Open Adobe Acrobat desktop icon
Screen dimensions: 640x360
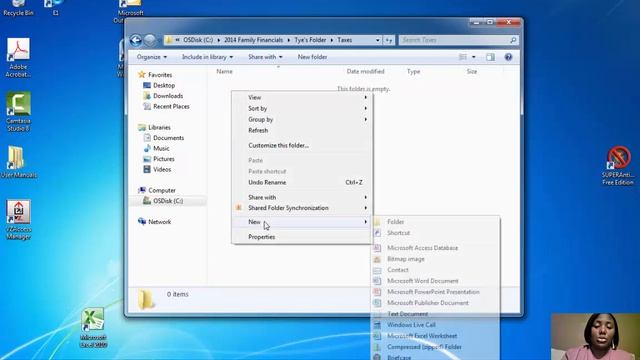[x=18, y=57]
